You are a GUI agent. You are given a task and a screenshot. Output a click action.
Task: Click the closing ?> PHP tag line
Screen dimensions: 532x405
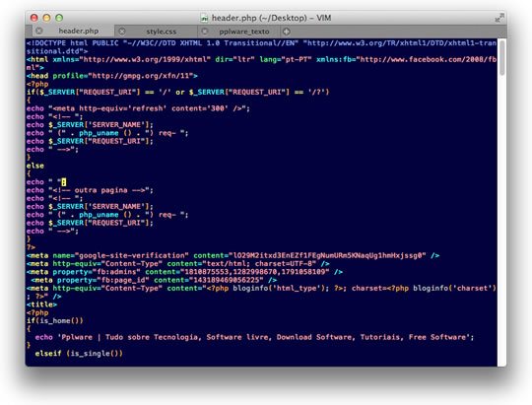click(31, 247)
